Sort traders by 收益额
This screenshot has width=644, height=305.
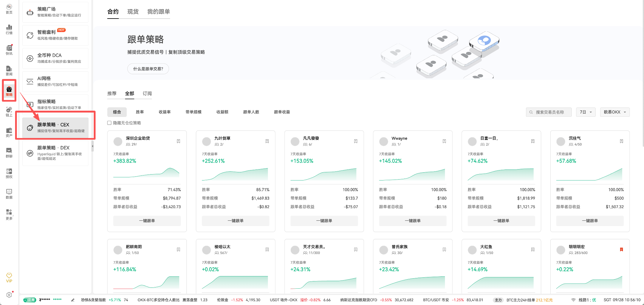pos(222,112)
